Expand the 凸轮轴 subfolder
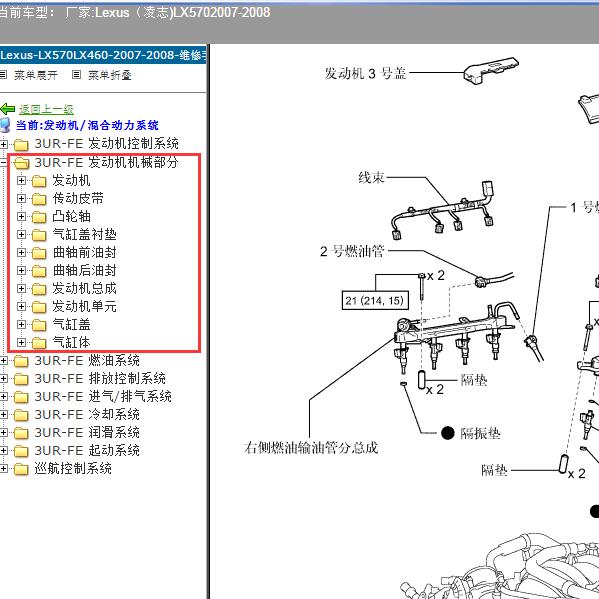Viewport: 599px width, 599px height. (x=21, y=217)
